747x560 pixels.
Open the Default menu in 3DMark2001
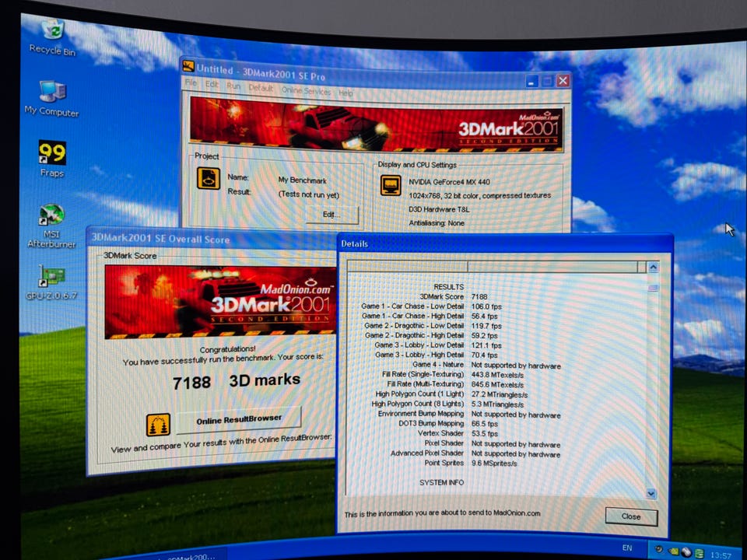coord(261,88)
